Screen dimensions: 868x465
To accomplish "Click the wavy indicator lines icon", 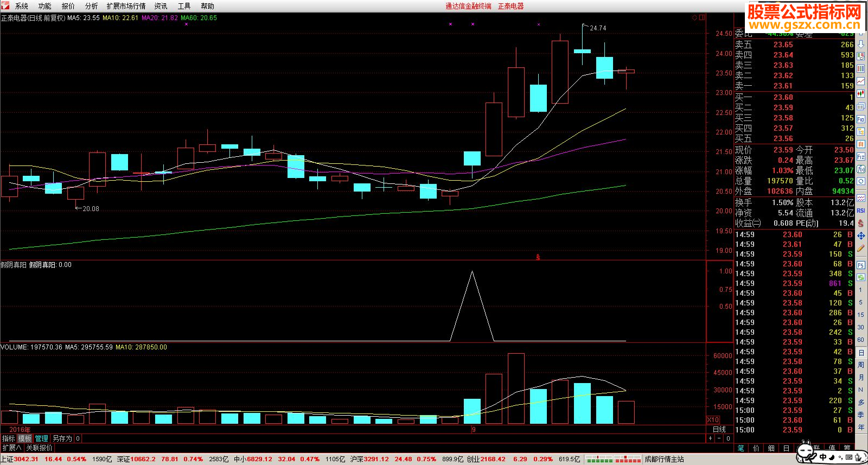I will [861, 198].
